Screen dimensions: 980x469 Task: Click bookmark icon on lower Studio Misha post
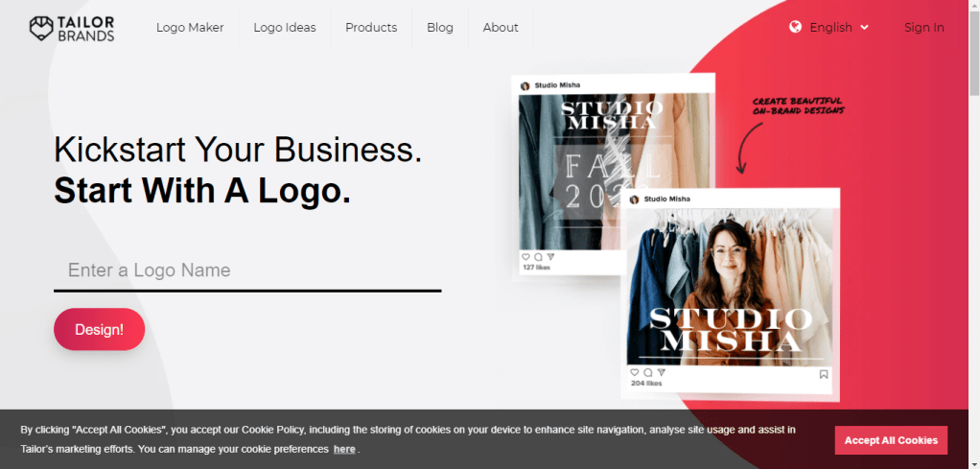(824, 375)
